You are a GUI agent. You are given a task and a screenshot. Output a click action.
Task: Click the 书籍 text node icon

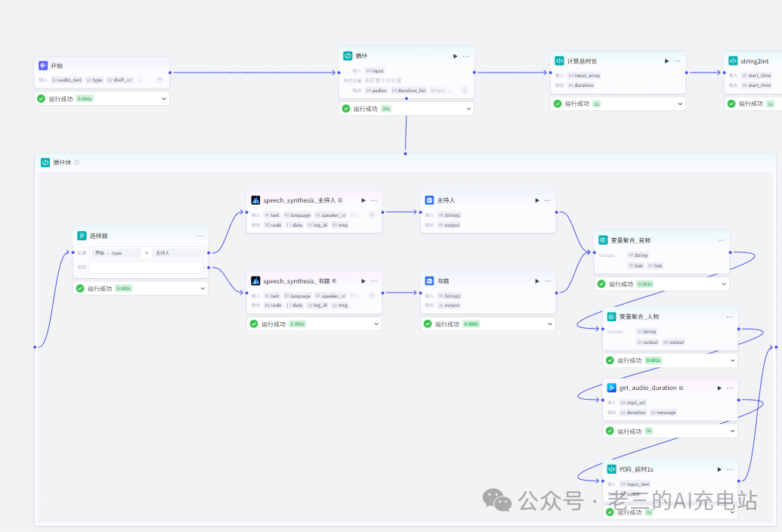click(x=429, y=280)
